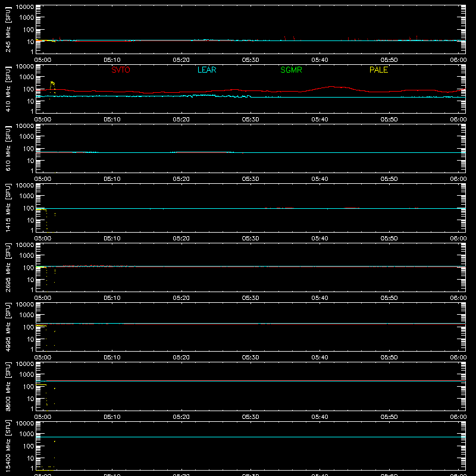Select the 1415 MHz [SFU] axis title
The width and height of the screenshot is (476, 476).
(x=8, y=208)
